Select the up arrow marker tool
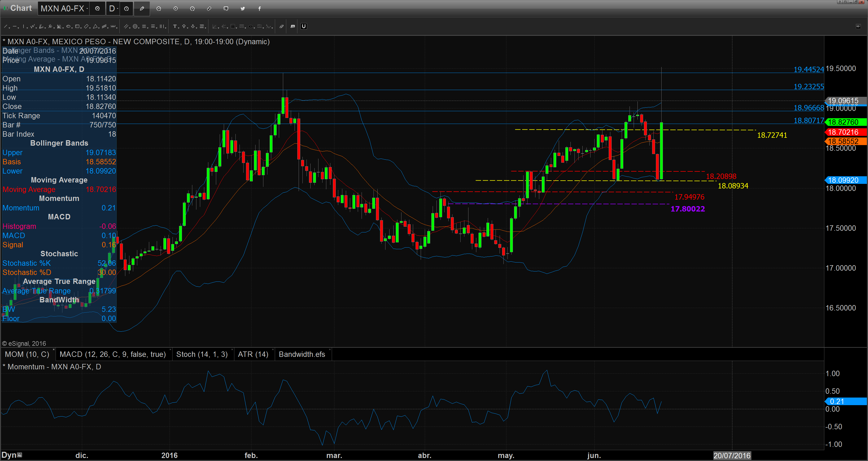The image size is (868, 461). (x=184, y=26)
